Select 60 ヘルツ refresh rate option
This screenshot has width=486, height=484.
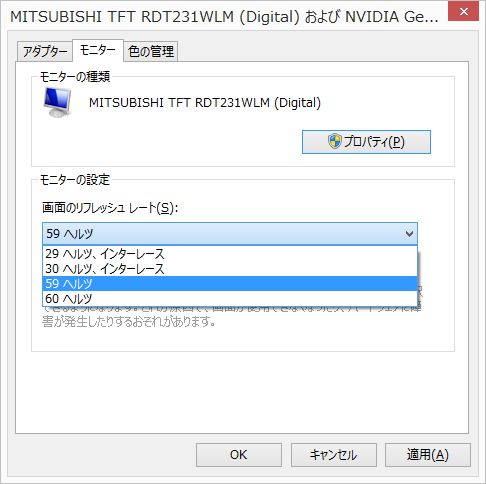[x=230, y=298]
